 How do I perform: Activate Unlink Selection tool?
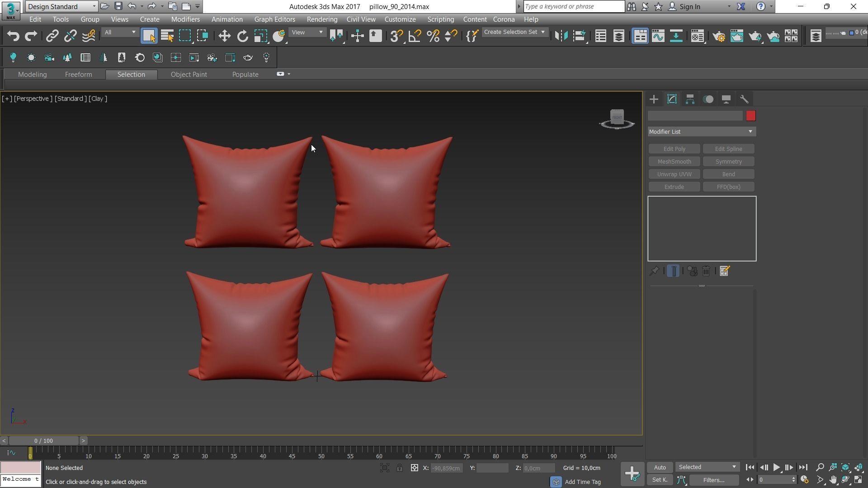click(70, 36)
